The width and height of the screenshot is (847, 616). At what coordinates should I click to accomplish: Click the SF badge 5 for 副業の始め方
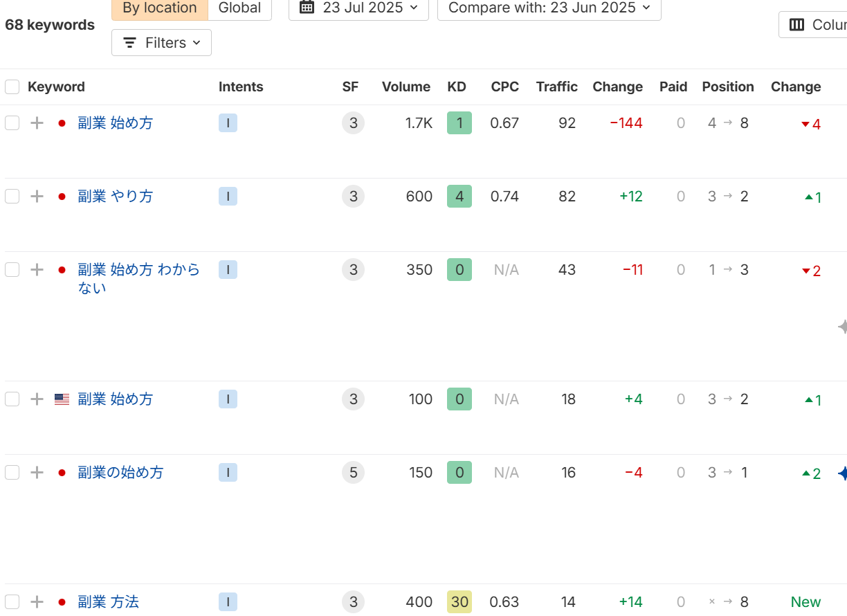[353, 473]
